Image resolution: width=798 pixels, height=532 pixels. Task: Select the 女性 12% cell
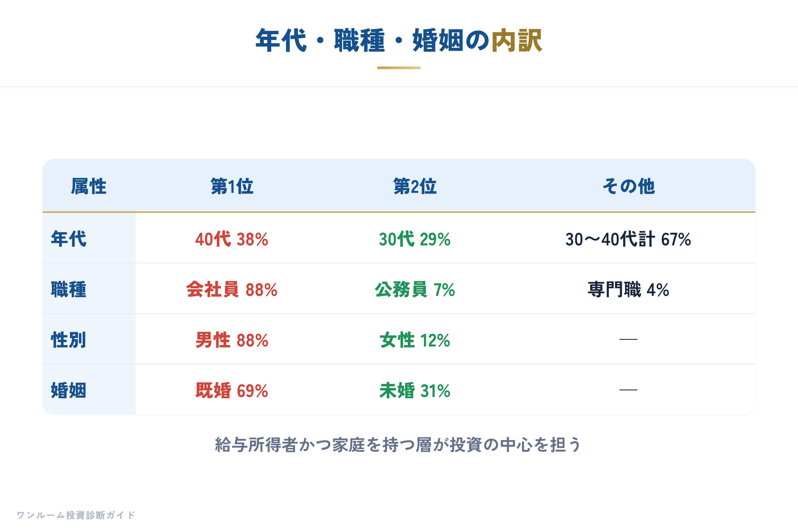coord(415,340)
